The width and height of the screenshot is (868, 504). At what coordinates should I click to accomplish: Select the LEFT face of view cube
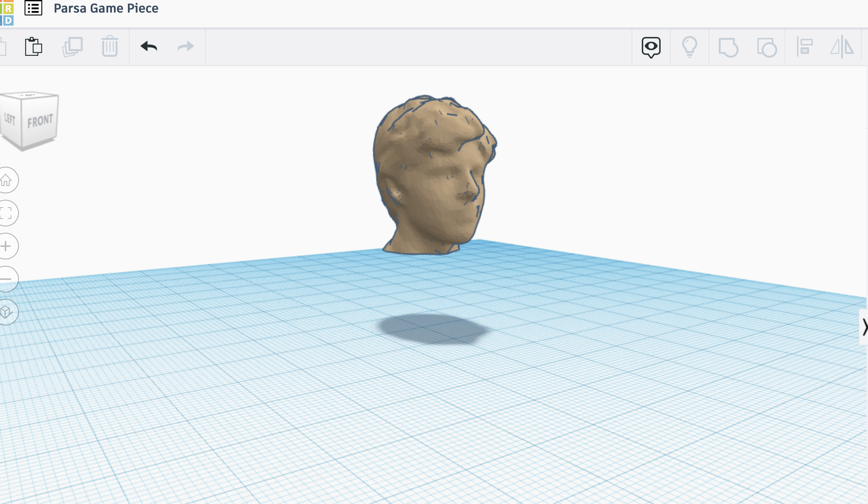point(10,119)
